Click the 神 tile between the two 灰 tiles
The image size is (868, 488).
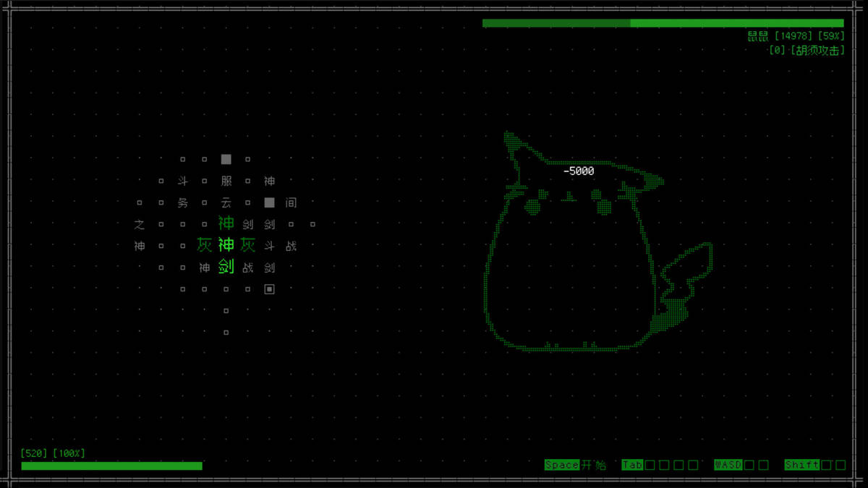click(226, 245)
